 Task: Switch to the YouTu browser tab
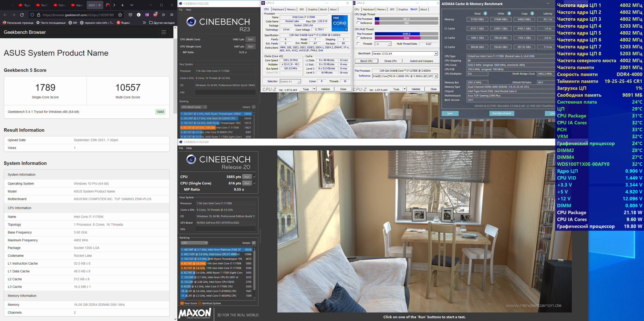(42, 5)
